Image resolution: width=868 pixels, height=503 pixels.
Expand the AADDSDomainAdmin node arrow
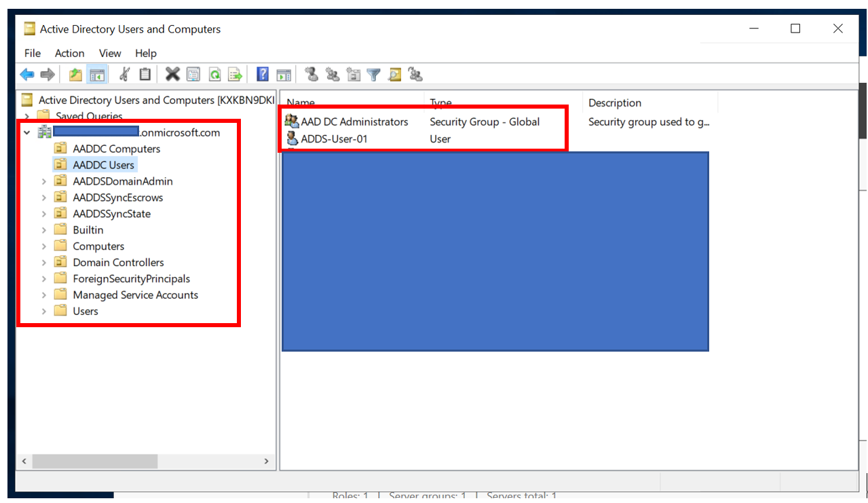[x=44, y=181]
